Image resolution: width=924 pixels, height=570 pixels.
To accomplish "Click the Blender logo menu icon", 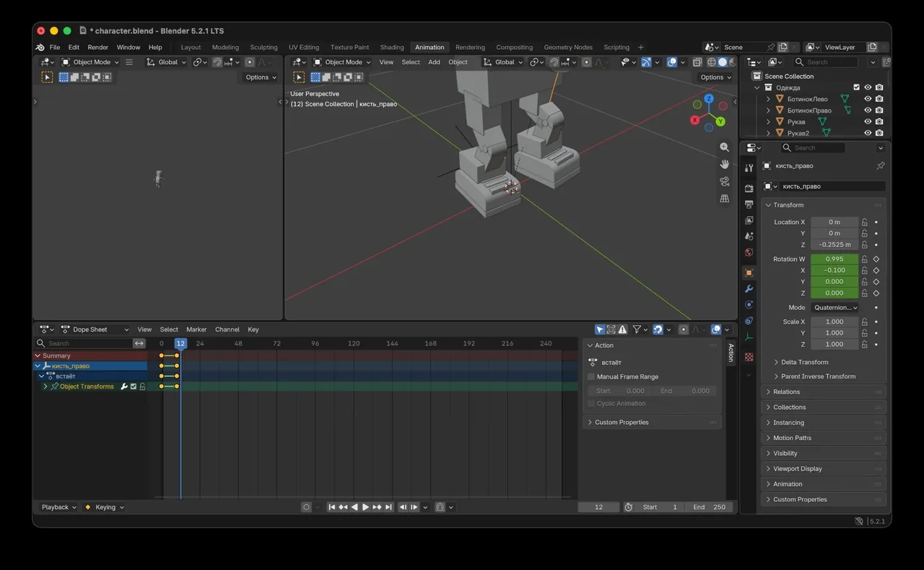I will click(x=40, y=48).
